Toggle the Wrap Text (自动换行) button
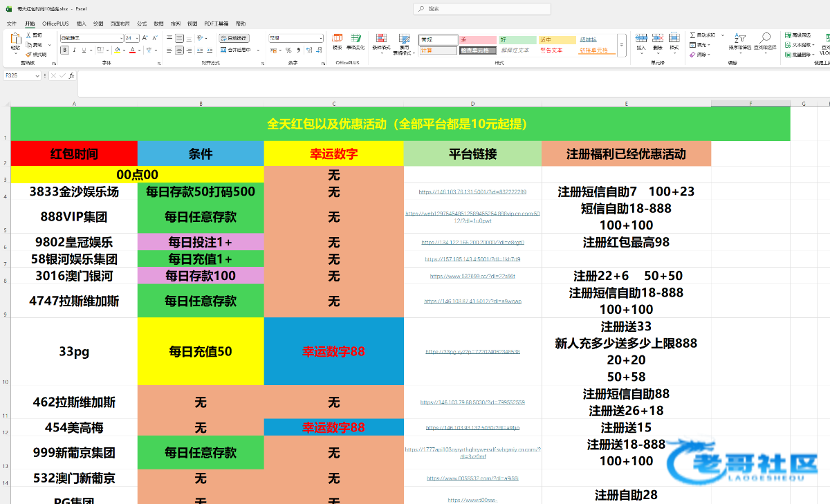This screenshot has height=504, width=830. pos(234,38)
